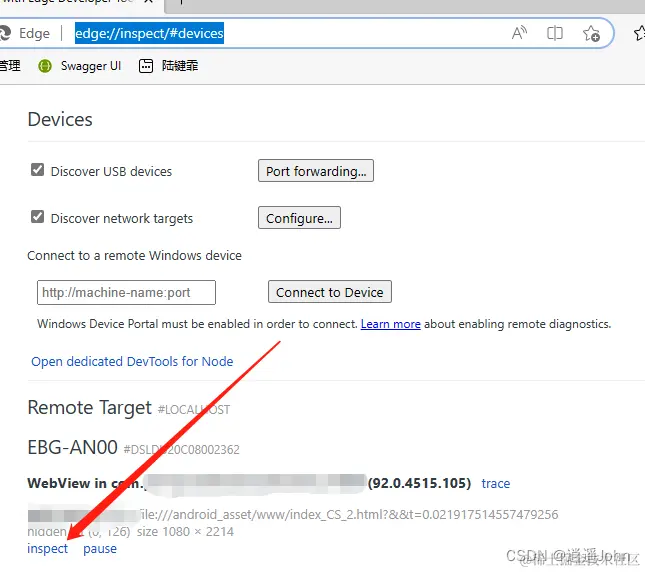This screenshot has height=572, width=645.
Task: Click the Remote Target heading
Action: [90, 408]
